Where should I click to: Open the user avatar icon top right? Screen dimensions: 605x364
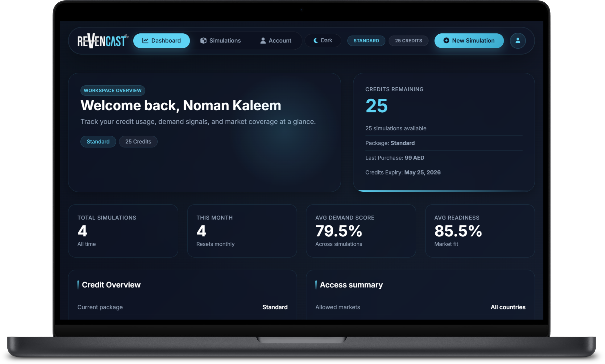(x=518, y=40)
